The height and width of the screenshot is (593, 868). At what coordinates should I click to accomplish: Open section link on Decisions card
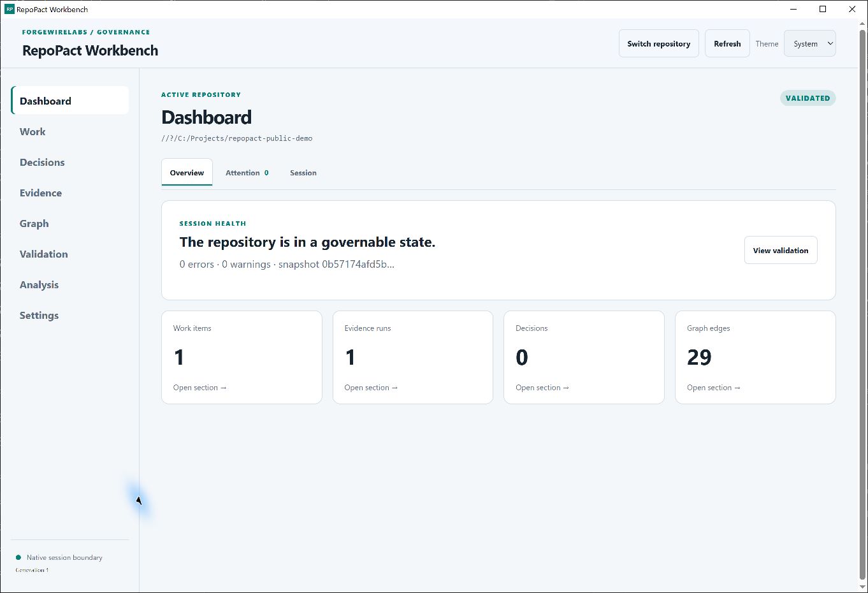pyautogui.click(x=542, y=388)
